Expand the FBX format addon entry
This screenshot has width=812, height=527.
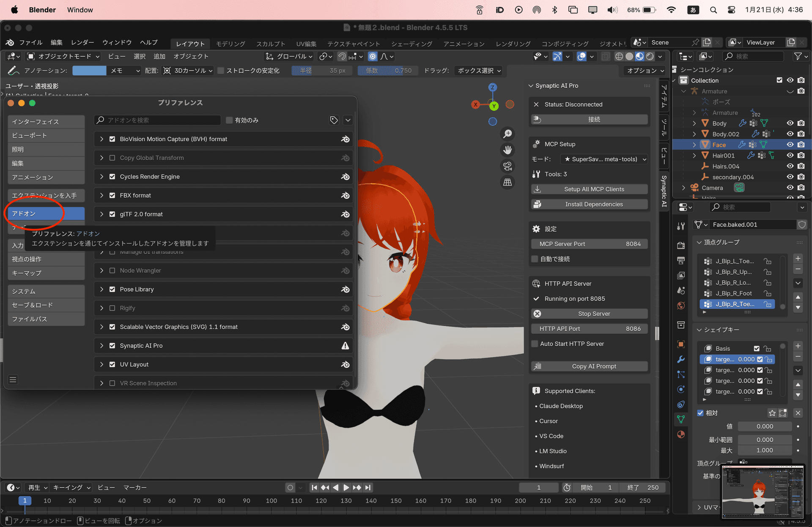coord(101,195)
